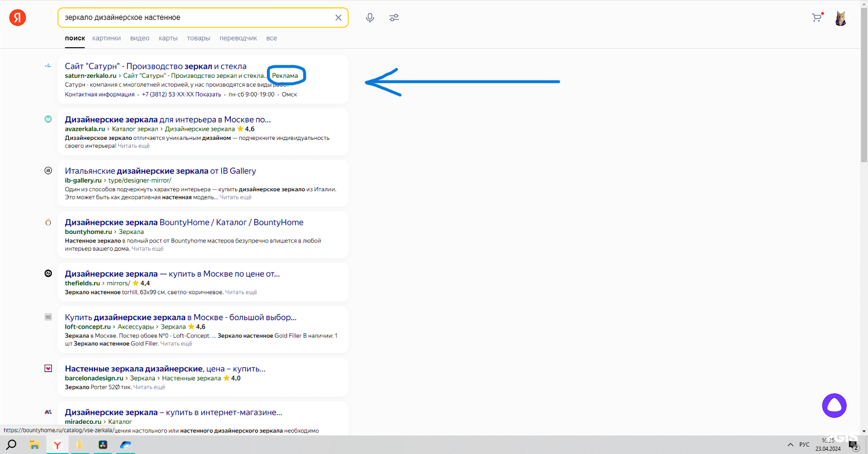
Task: Open 'Итальянские дизайнерские зеркала от IB Gallery'
Action: coord(160,171)
